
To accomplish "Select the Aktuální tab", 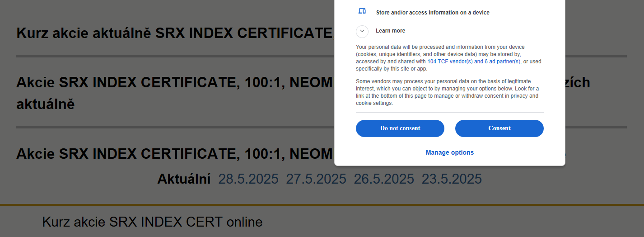I will (184, 179).
